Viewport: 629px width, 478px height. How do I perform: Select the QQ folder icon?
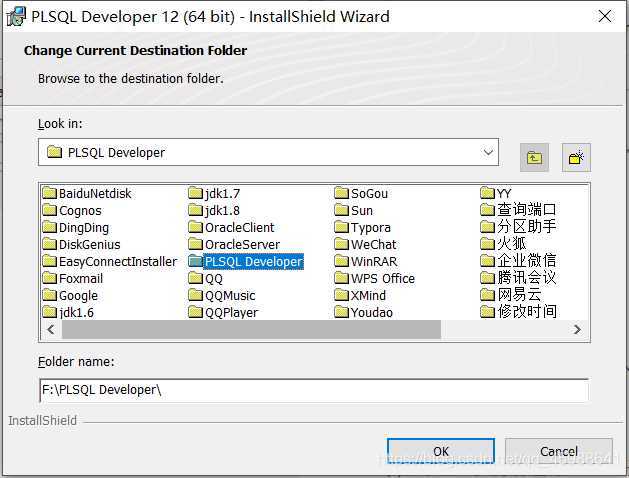(196, 278)
